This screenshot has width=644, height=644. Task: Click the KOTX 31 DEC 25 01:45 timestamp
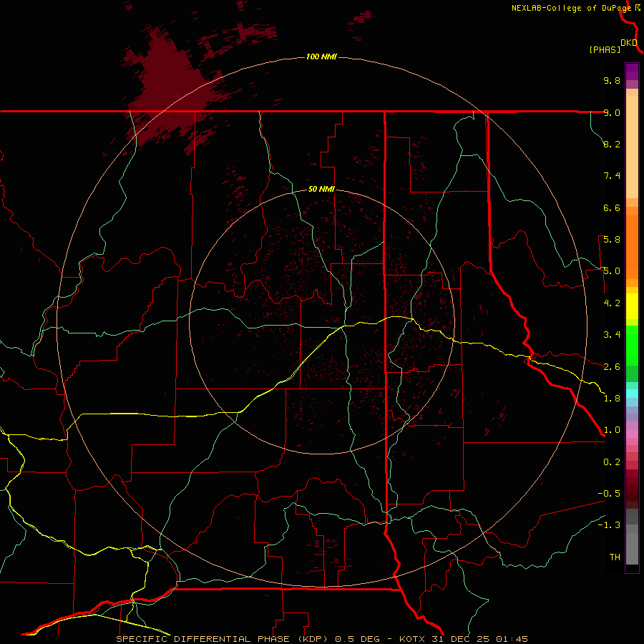[x=463, y=639]
